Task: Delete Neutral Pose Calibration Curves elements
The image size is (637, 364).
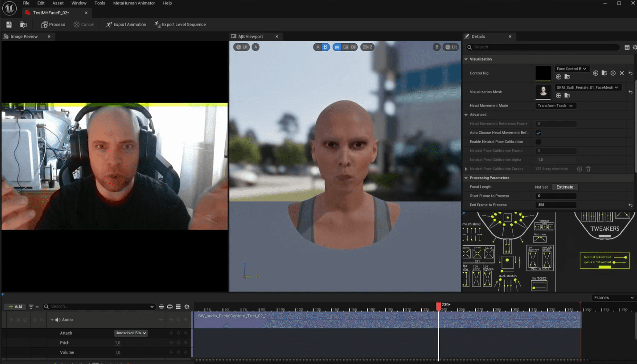Action: [588, 169]
